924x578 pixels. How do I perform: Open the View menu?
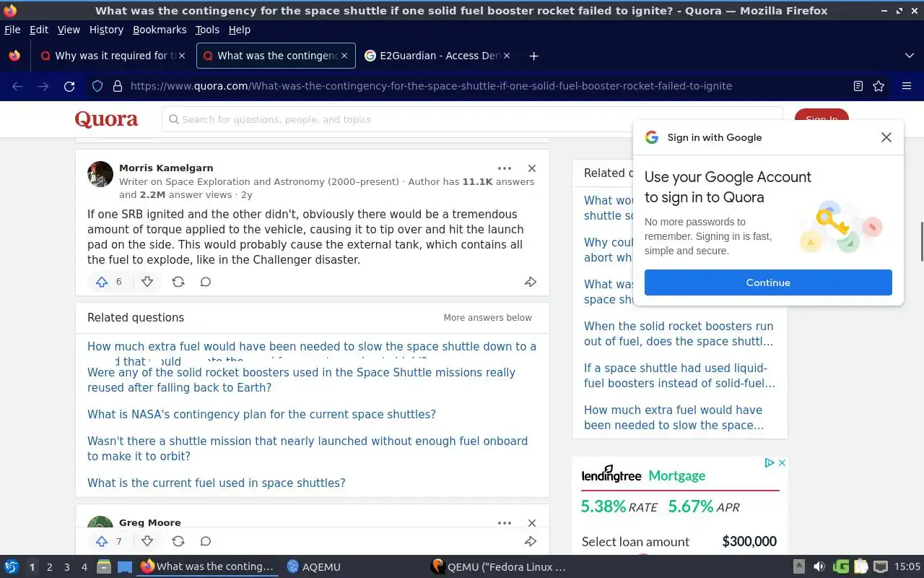[x=69, y=30]
